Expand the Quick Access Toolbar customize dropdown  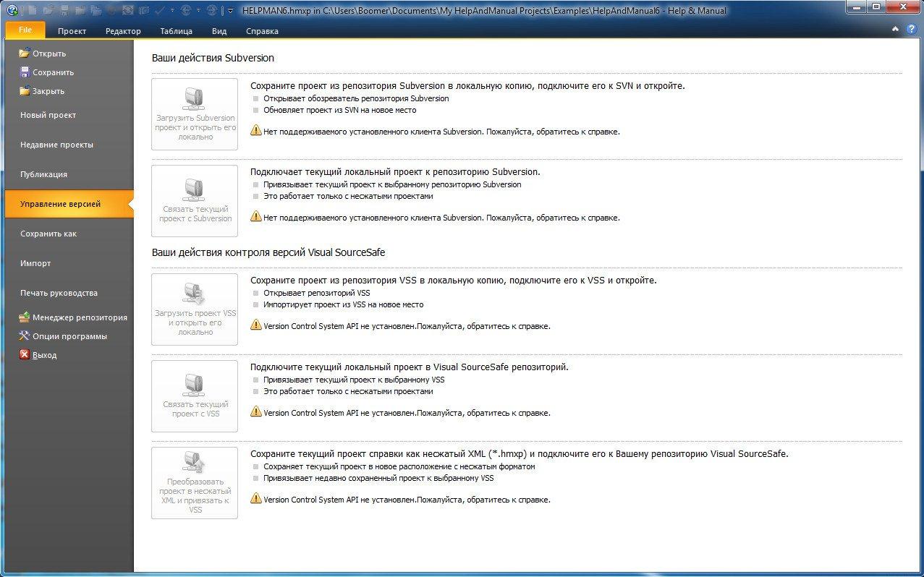pyautogui.click(x=230, y=11)
